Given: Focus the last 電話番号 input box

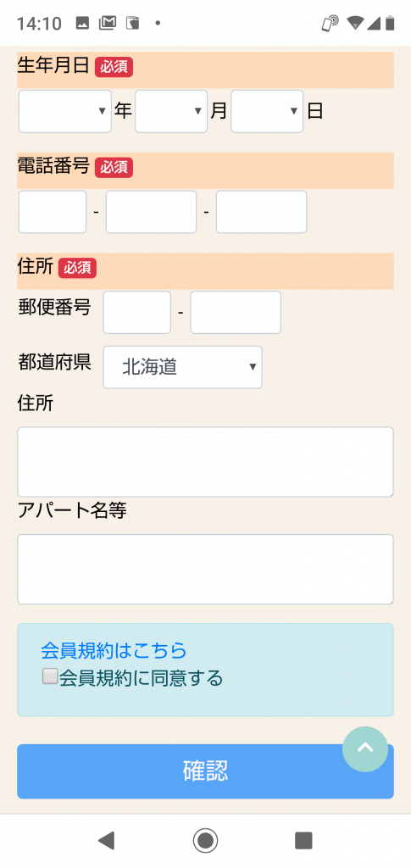Looking at the screenshot, I should (261, 212).
